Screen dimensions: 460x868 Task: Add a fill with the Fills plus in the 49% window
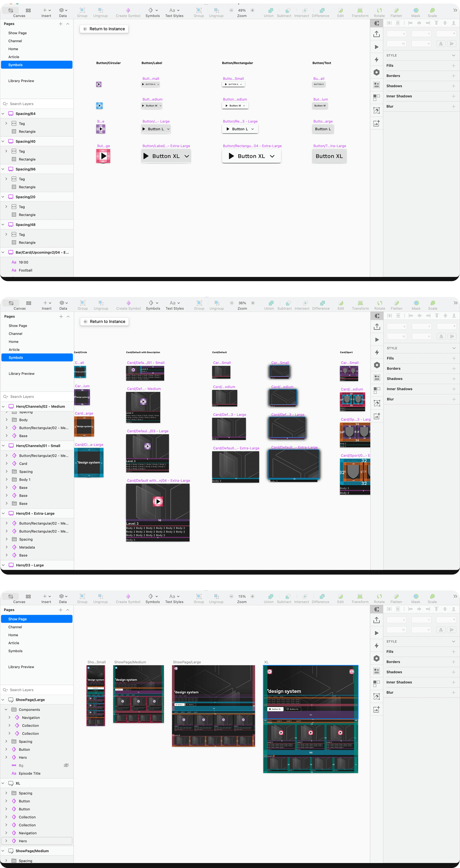(453, 66)
